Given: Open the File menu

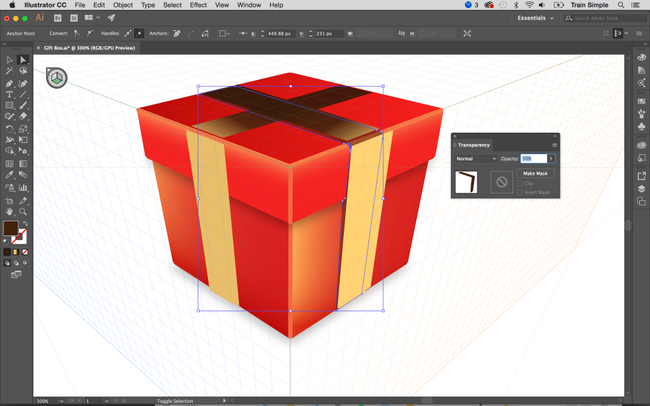Looking at the screenshot, I should (x=80, y=5).
